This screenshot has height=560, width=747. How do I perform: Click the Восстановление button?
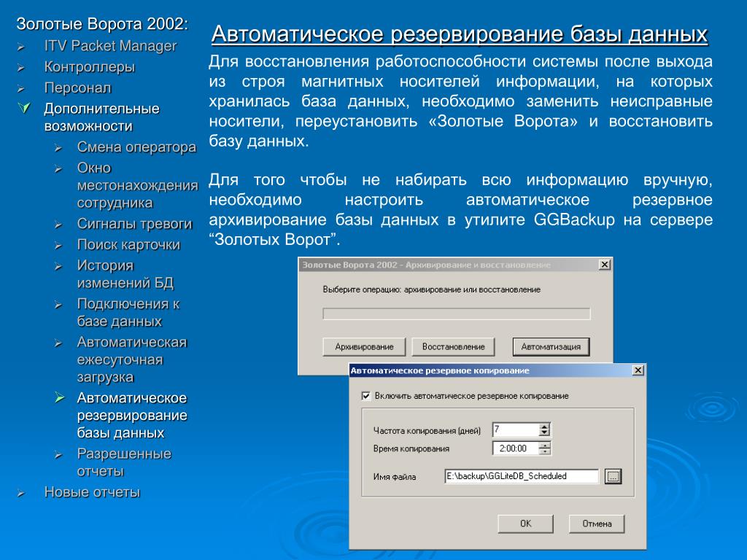tap(453, 346)
